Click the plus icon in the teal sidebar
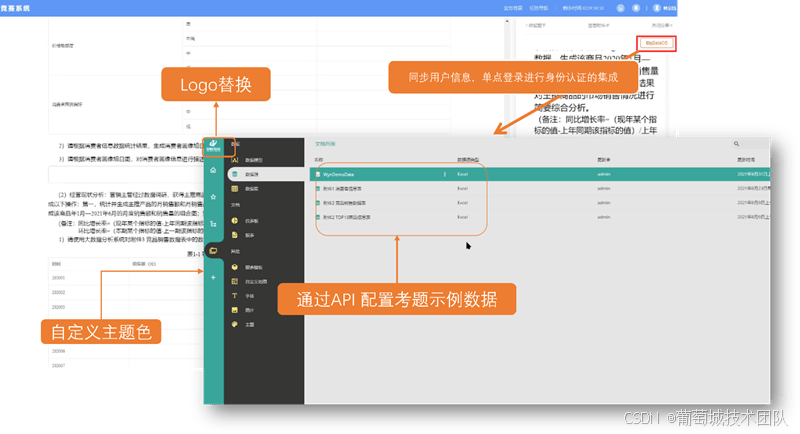Viewport: 800px width, 434px height. tap(212, 275)
